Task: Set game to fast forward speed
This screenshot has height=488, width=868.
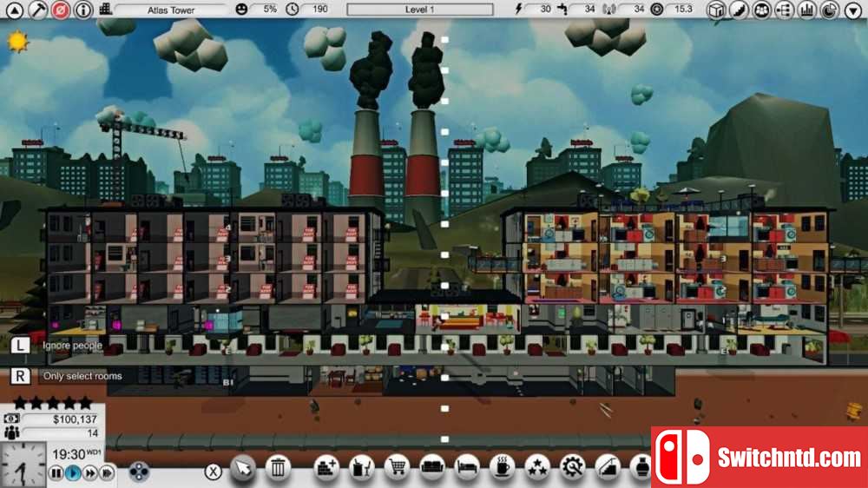Action: tap(89, 473)
